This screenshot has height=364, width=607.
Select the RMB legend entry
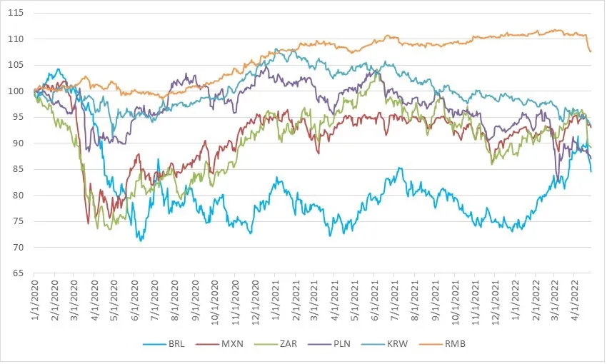(442, 344)
